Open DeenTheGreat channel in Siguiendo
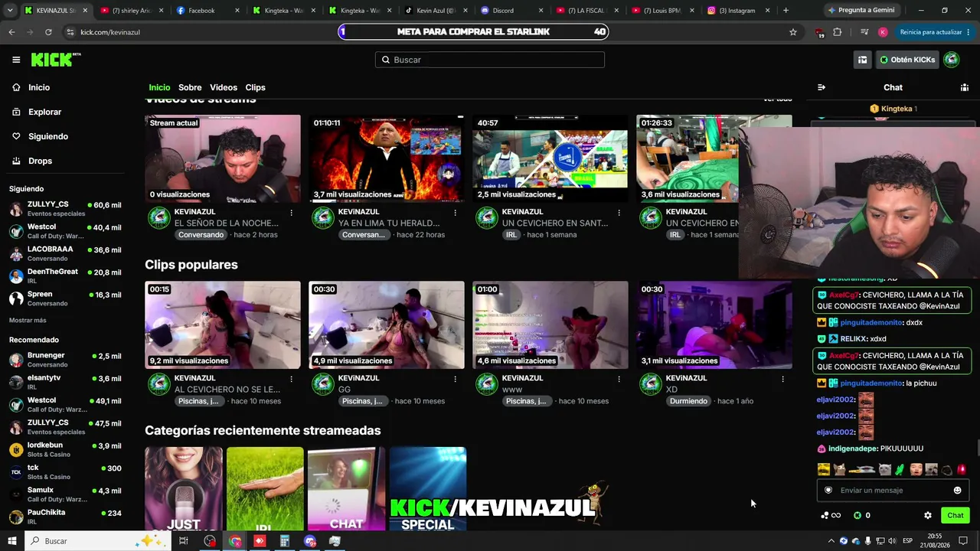Viewport: 980px width, 551px height. [65, 275]
